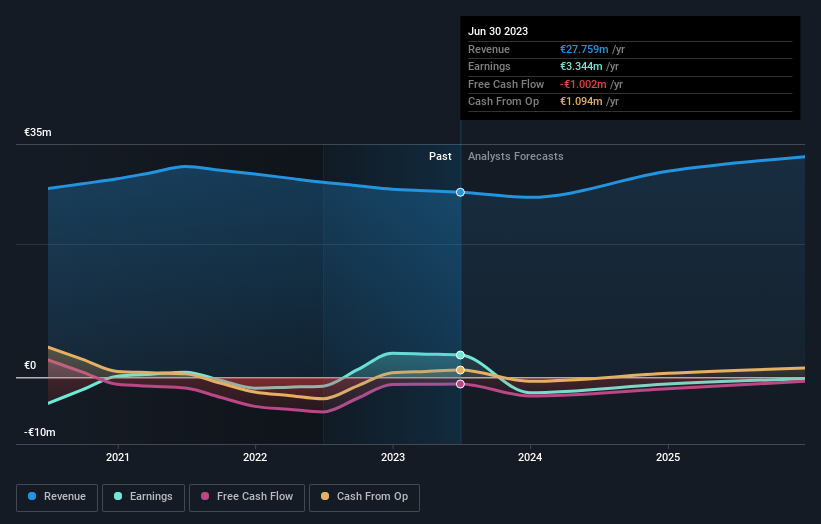Click the Earnings row label in tooltip

tap(489, 66)
